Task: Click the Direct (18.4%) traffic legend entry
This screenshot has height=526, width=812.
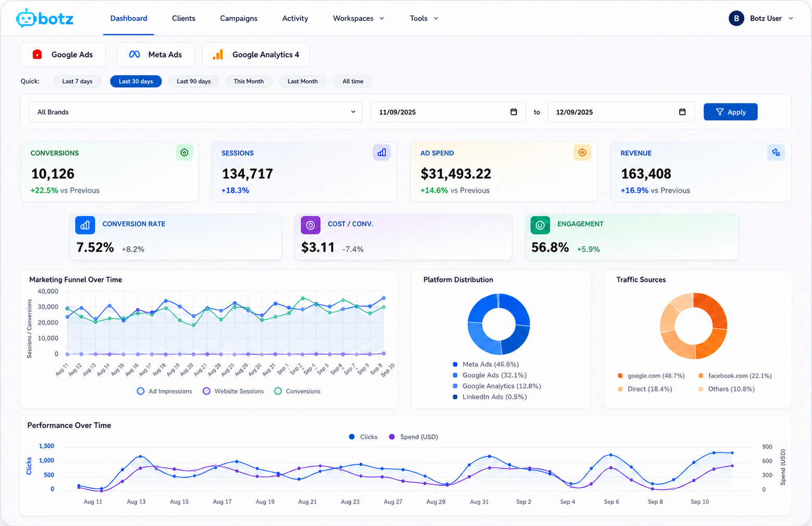Action: (645, 389)
